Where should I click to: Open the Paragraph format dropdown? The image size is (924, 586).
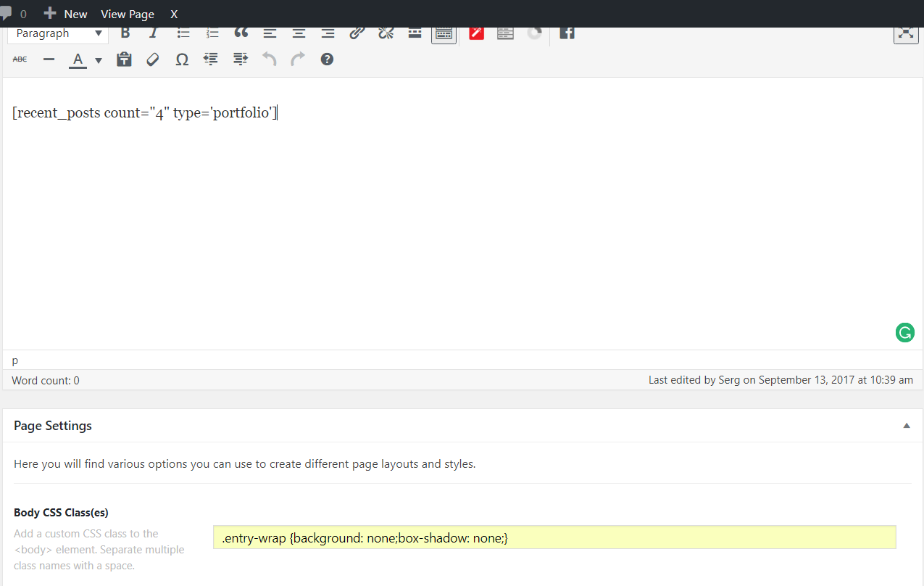[58, 33]
